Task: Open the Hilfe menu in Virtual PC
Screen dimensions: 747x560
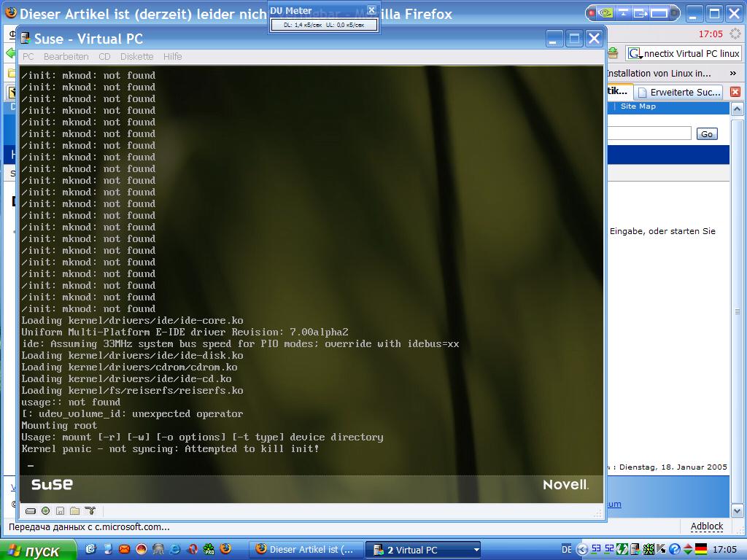Action: tap(172, 57)
